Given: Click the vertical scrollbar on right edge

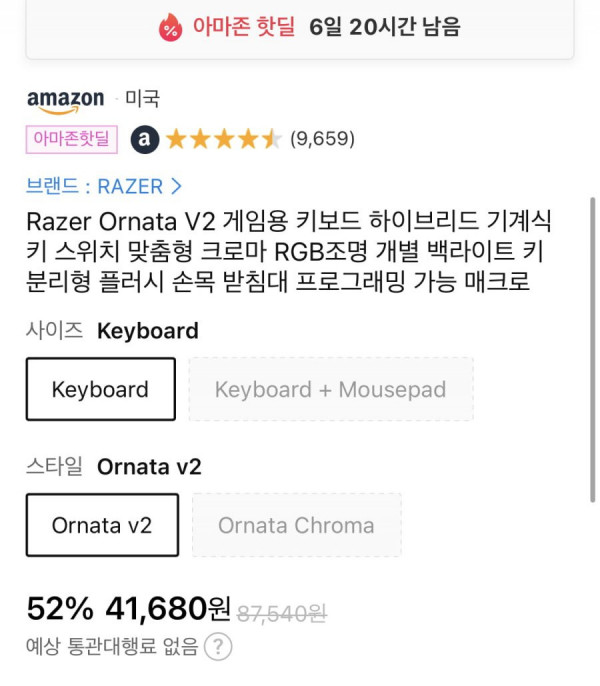Looking at the screenshot, I should coord(593,350).
